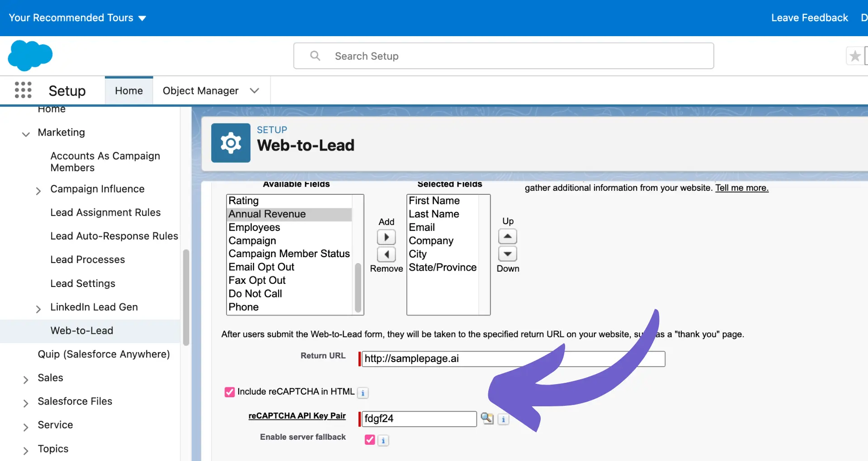Open Lead Assignment Rules
Image resolution: width=868 pixels, height=461 pixels.
tap(105, 212)
